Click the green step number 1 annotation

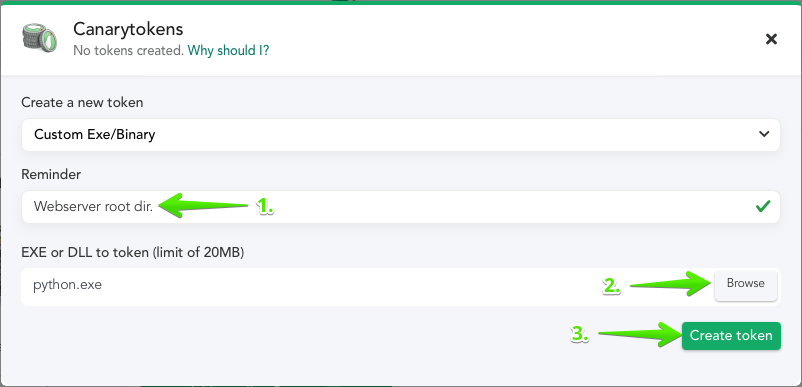pyautogui.click(x=265, y=207)
